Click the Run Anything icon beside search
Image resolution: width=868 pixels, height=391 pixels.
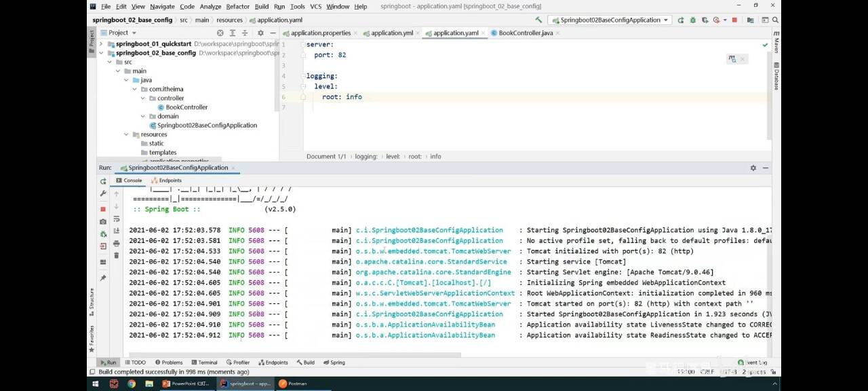point(765,20)
